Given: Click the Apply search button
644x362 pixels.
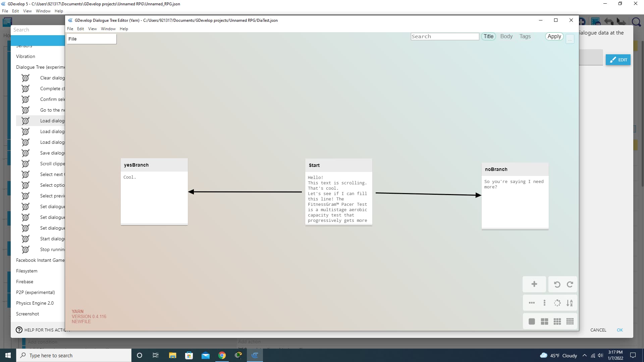Looking at the screenshot, I should click(554, 36).
